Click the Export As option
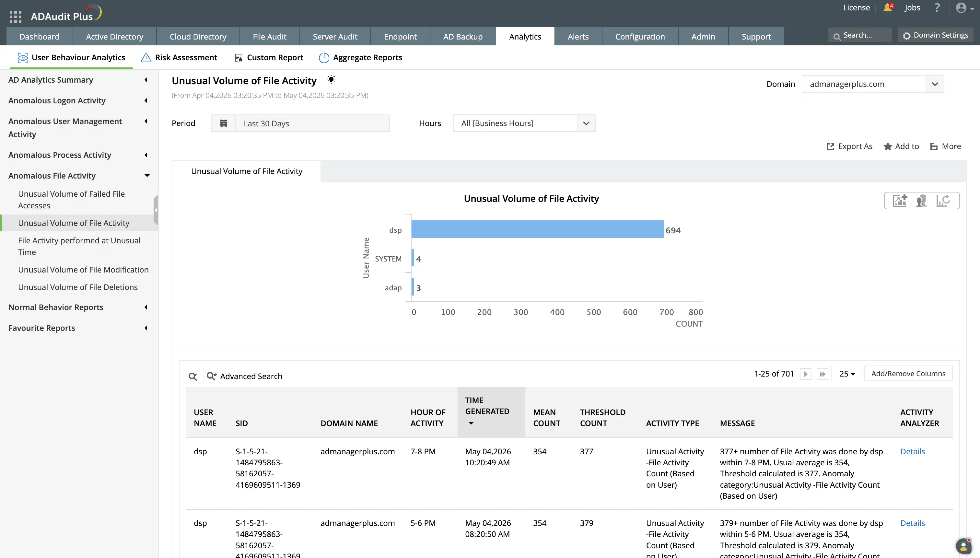The image size is (980, 558). point(849,146)
